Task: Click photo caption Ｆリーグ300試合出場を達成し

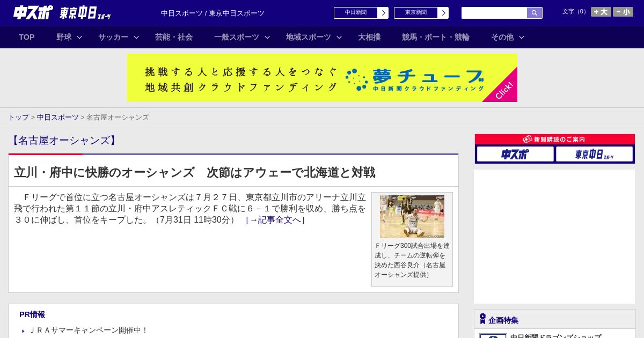Action: tap(412, 260)
